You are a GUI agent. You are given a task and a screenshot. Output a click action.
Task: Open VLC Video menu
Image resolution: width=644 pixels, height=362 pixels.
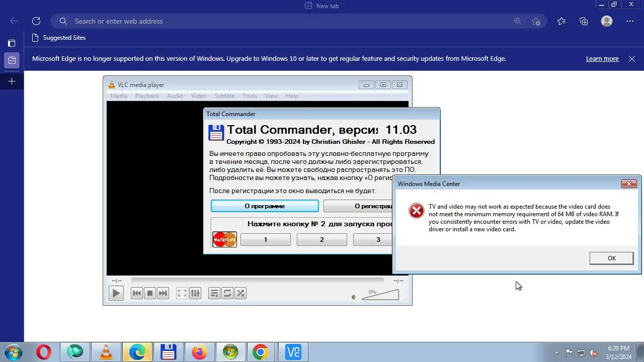click(x=198, y=96)
